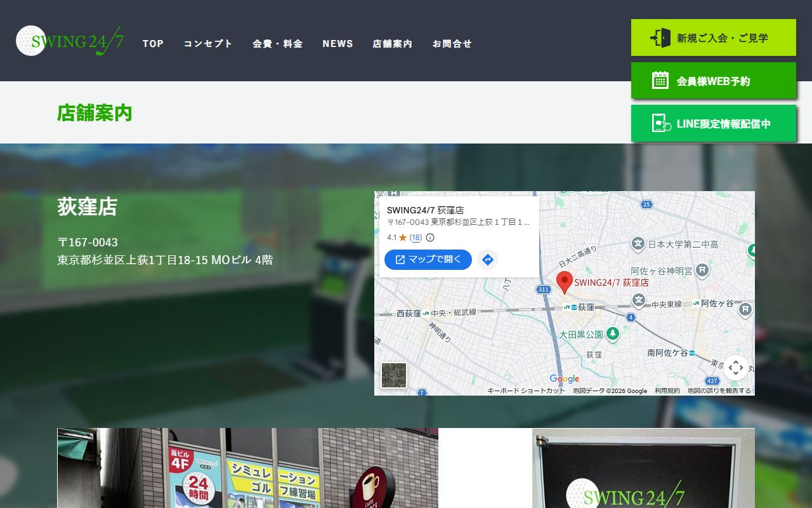Click the 日本大学第二中高 school marker
Screen dimensions: 812x508
(638, 244)
